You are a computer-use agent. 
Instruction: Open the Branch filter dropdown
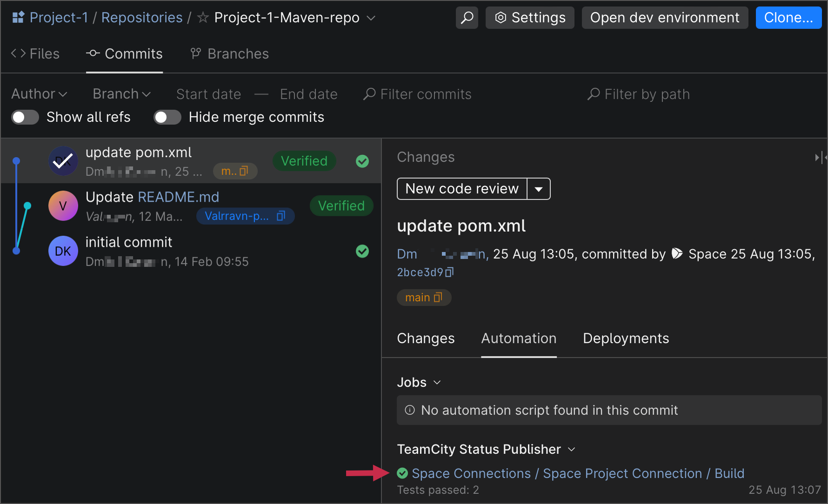pyautogui.click(x=121, y=94)
